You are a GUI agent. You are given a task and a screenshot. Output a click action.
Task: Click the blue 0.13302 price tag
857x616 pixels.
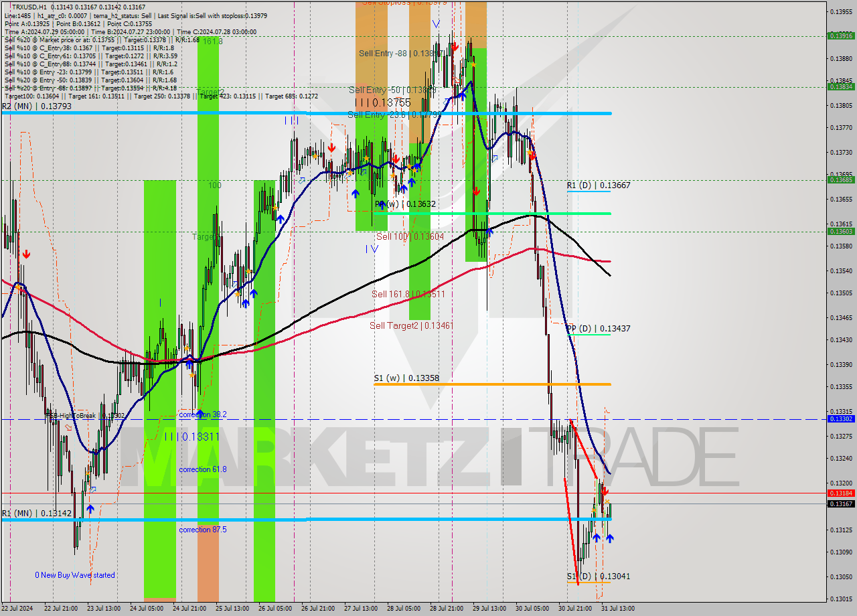(841, 418)
